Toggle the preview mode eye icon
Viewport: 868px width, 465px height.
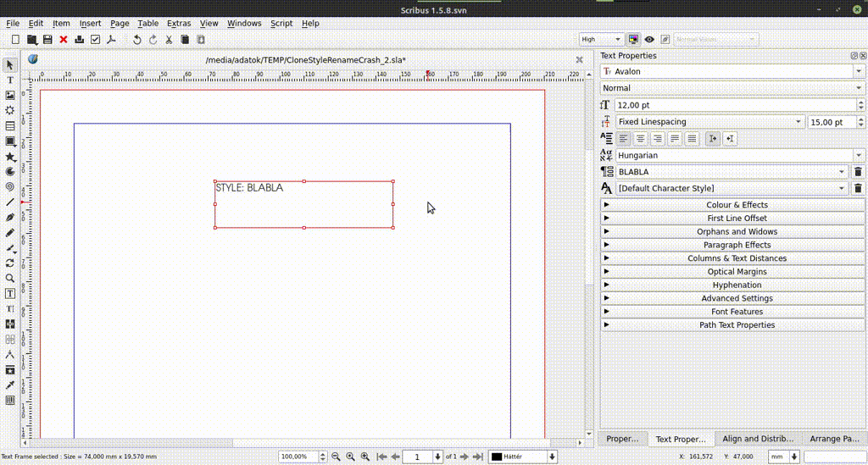click(649, 40)
